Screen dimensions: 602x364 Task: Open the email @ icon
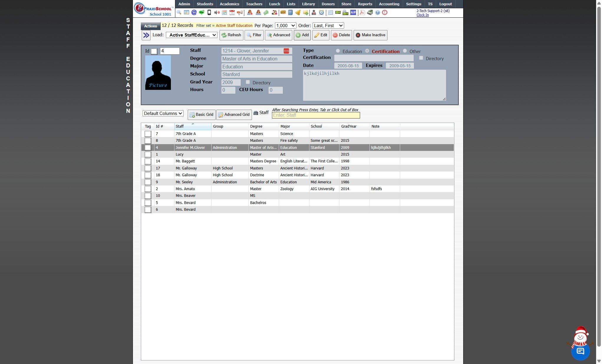pyautogui.click(x=194, y=12)
